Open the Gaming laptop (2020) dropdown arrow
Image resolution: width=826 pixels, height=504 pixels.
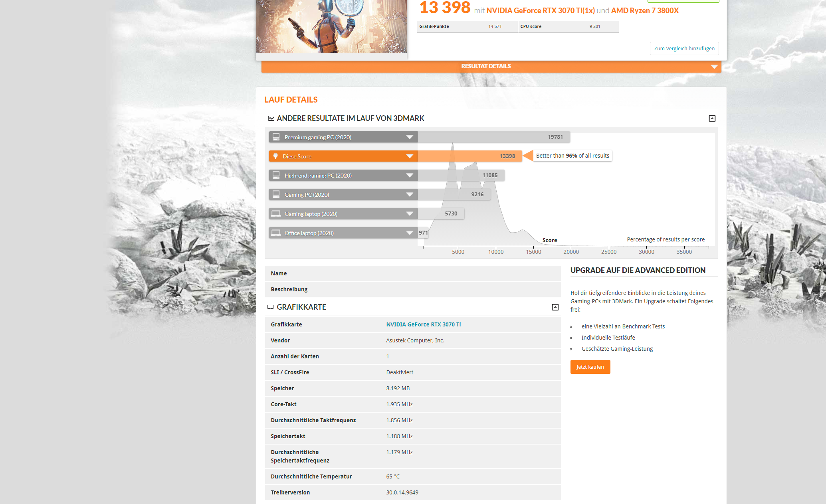tap(409, 213)
